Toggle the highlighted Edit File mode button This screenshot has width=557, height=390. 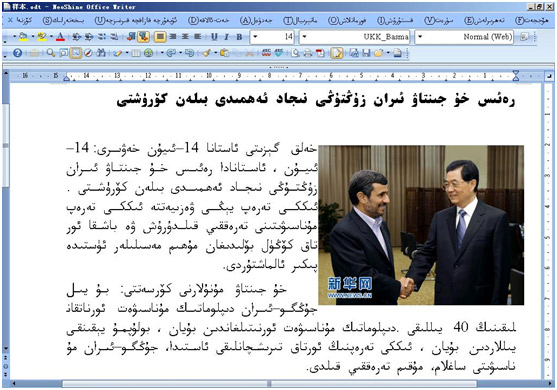336,53
